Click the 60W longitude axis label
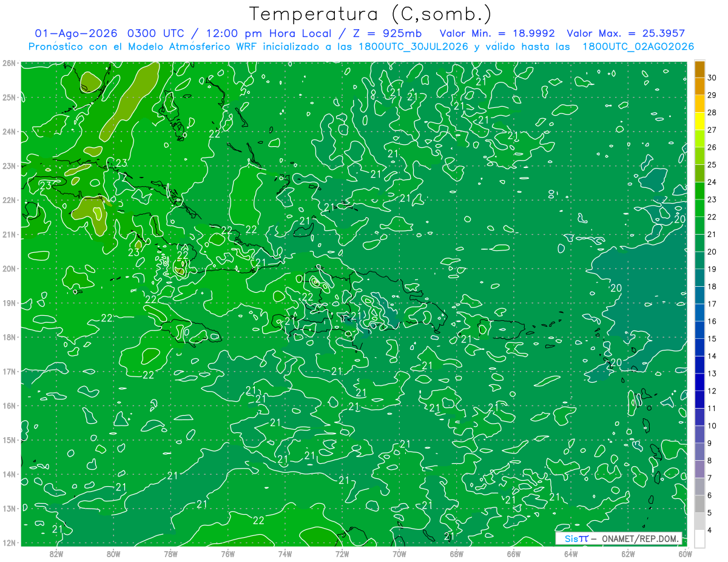 pyautogui.click(x=685, y=554)
